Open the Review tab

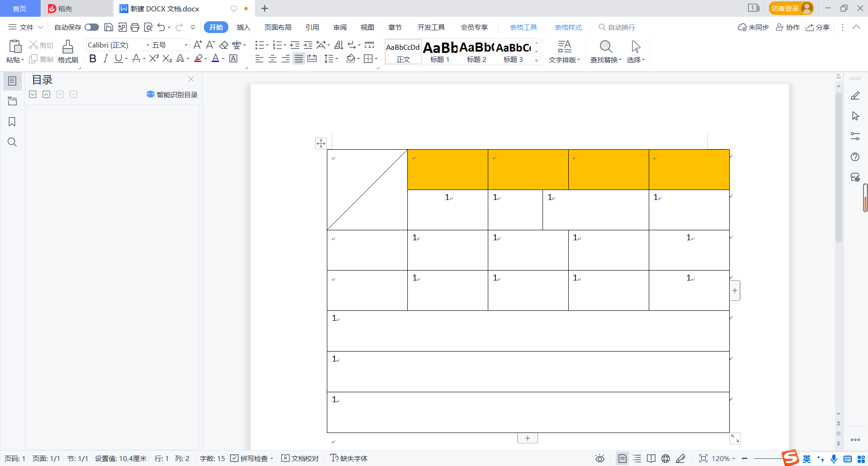(340, 27)
